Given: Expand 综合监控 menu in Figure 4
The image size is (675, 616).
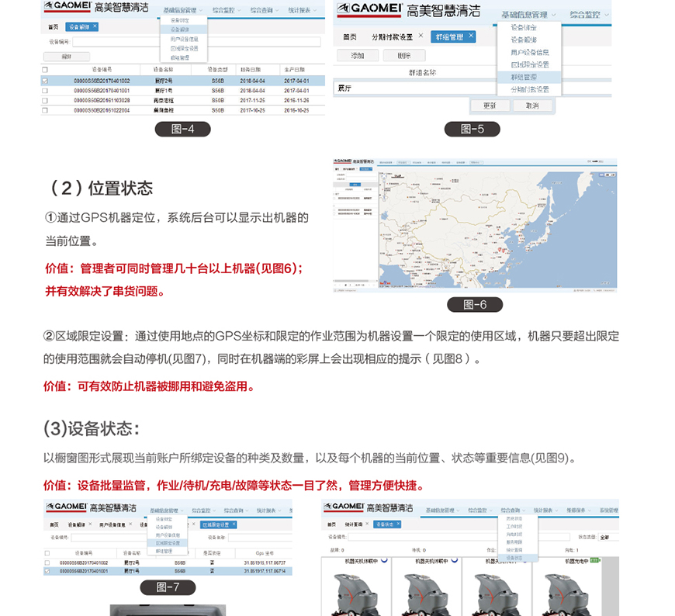Looking at the screenshot, I should (x=227, y=10).
